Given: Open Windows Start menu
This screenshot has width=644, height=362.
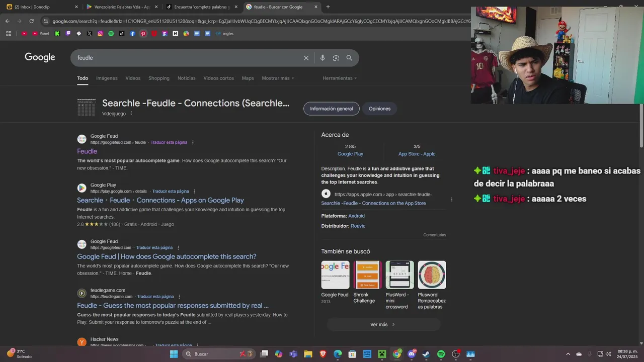Looking at the screenshot, I should coord(174,354).
